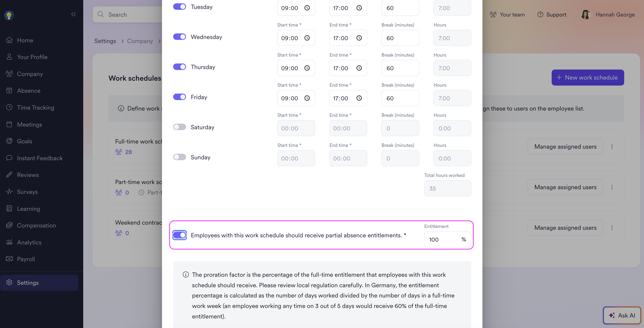Click the New work schedule button
The width and height of the screenshot is (644, 328).
588,77
